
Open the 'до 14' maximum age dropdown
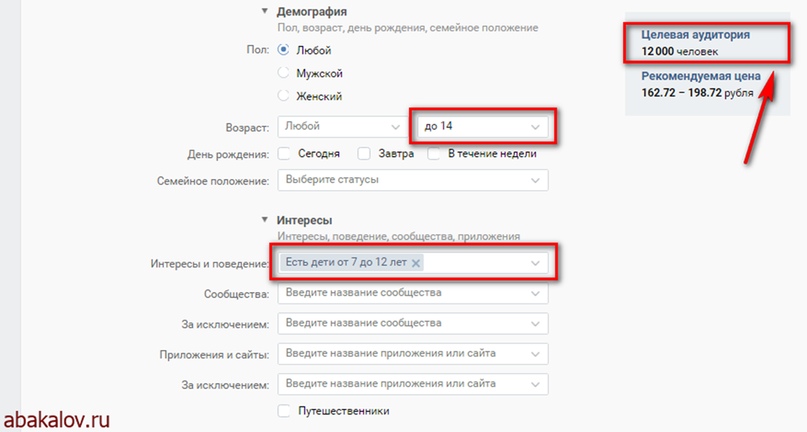tap(482, 127)
